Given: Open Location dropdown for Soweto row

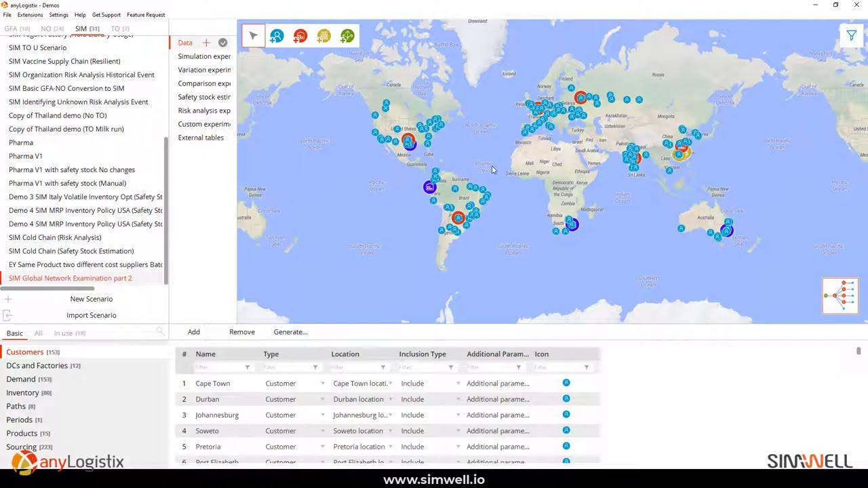Looking at the screenshot, I should click(391, 431).
